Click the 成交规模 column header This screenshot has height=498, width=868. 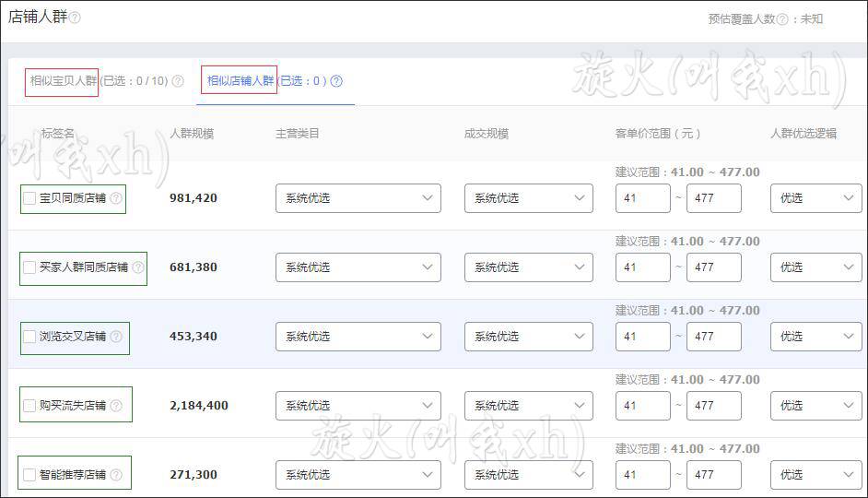pyautogui.click(x=486, y=134)
